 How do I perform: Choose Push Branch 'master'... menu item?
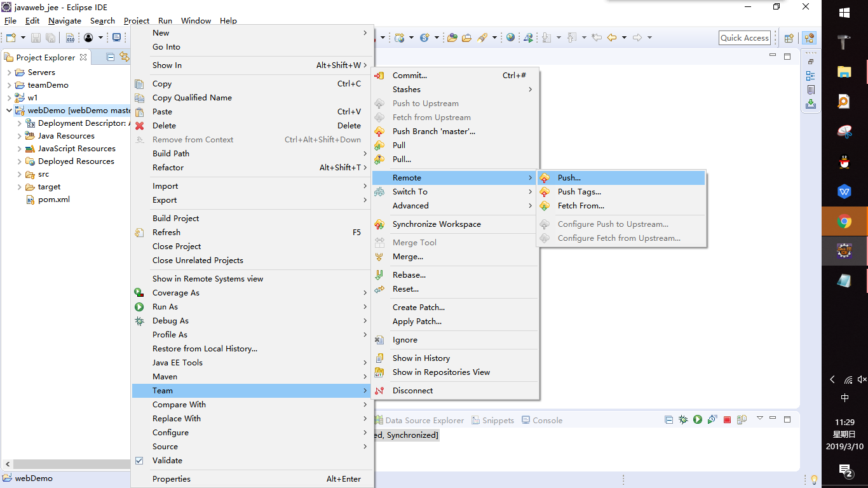tap(455, 132)
